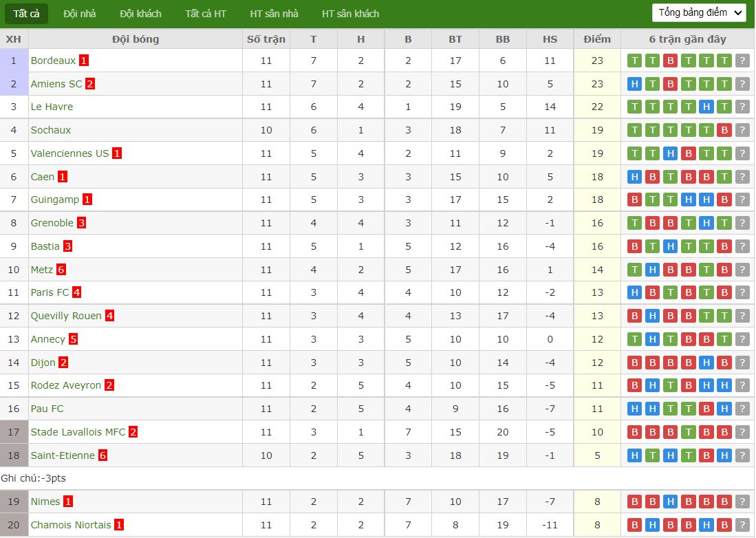This screenshot has width=756, height=538.
Task: Open the HT sân khách tab
Action: tap(351, 14)
